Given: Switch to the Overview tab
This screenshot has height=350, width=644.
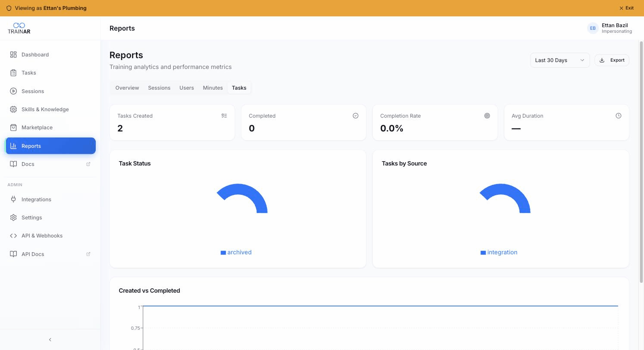Looking at the screenshot, I should [127, 88].
